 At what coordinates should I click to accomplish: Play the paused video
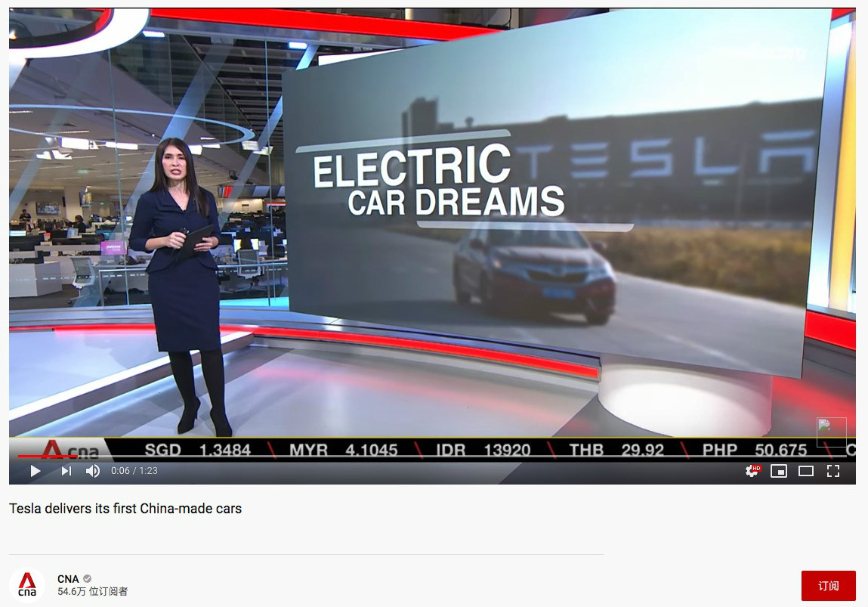tap(36, 471)
